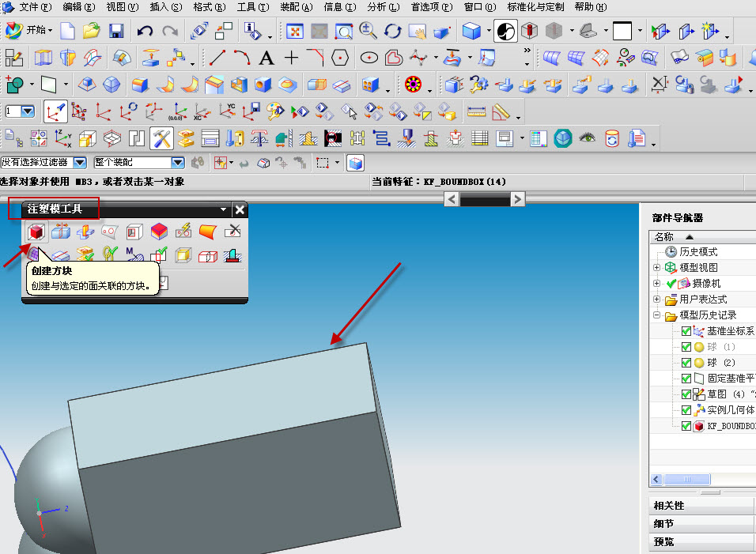Click the Datum plane icon

[49, 85]
